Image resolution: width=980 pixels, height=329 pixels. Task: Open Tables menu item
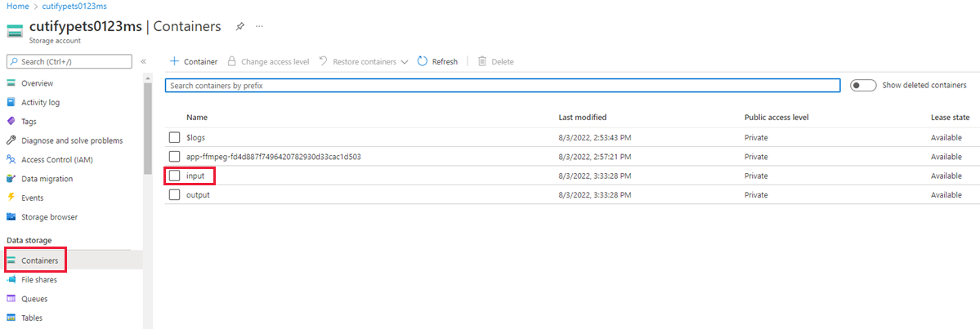(32, 318)
